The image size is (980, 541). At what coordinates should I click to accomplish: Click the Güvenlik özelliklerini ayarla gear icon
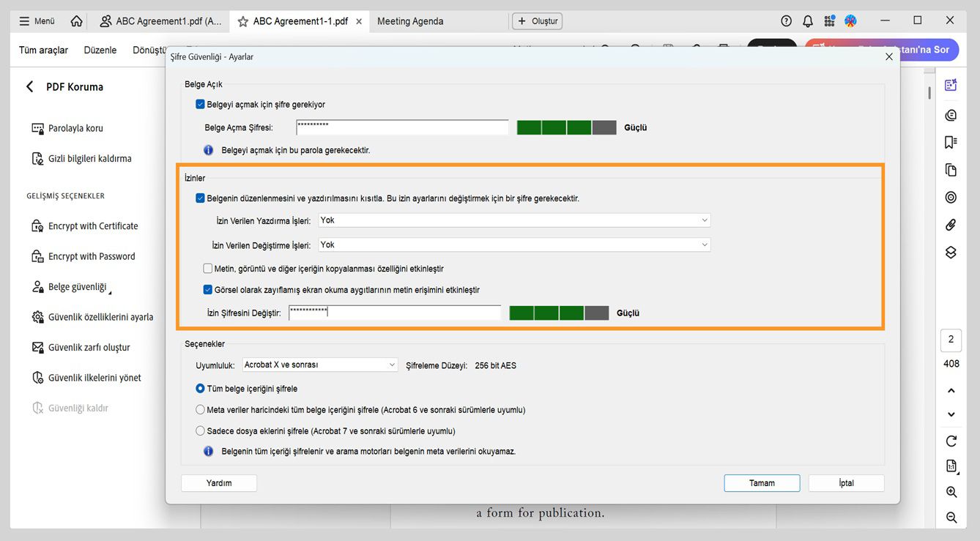(x=38, y=317)
